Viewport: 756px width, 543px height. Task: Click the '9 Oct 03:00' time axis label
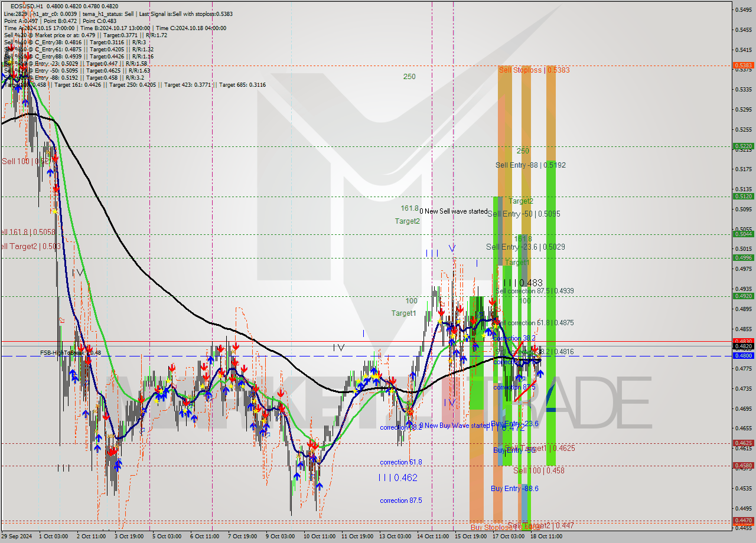[x=280, y=537]
